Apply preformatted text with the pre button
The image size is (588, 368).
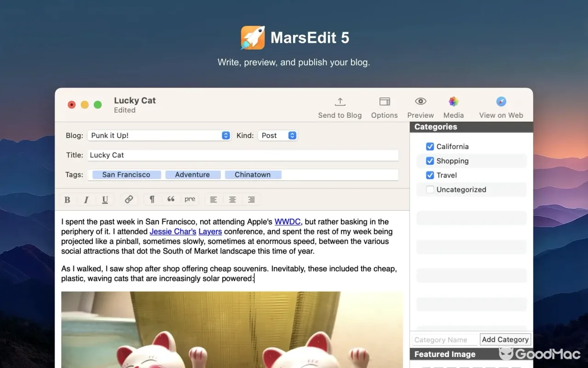click(190, 200)
